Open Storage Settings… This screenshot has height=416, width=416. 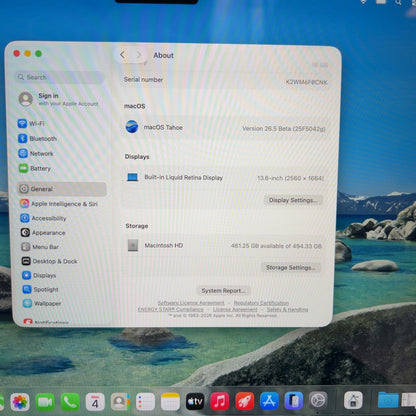pyautogui.click(x=291, y=267)
